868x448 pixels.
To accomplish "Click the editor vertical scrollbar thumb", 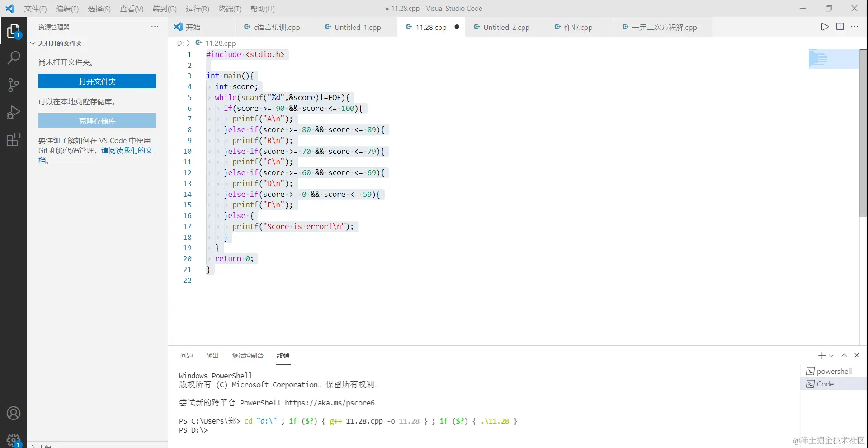I will 863,133.
